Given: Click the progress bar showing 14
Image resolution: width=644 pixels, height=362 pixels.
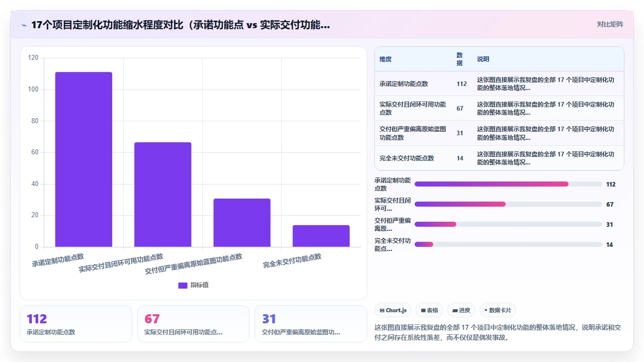Looking at the screenshot, I should click(508, 245).
